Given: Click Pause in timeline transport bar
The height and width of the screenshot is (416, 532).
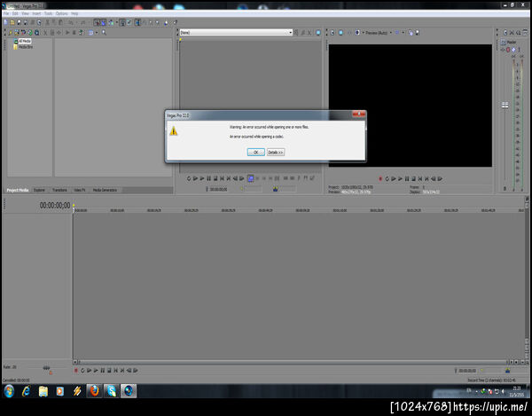Looking at the screenshot, I should tap(103, 370).
